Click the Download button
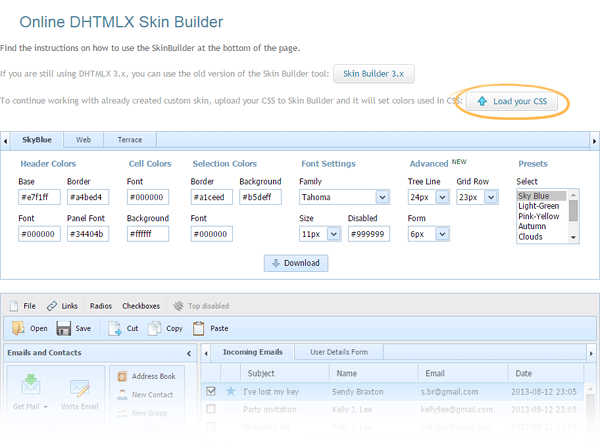The height and width of the screenshot is (442, 600). 296,263
